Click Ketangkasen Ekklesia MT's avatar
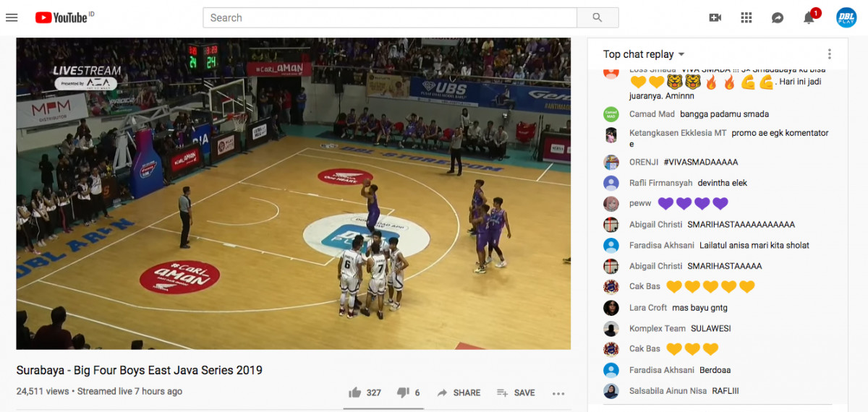 pyautogui.click(x=611, y=134)
